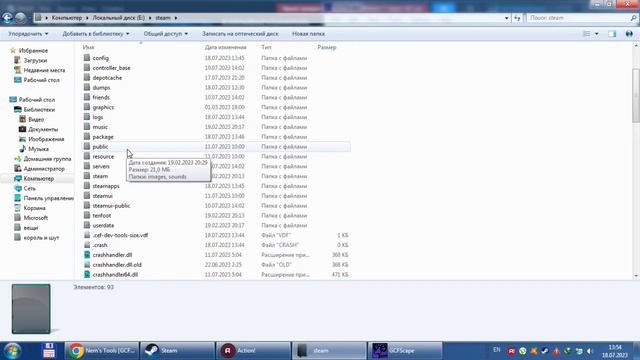Click the help question mark icon
640x360 pixels.
click(x=629, y=34)
